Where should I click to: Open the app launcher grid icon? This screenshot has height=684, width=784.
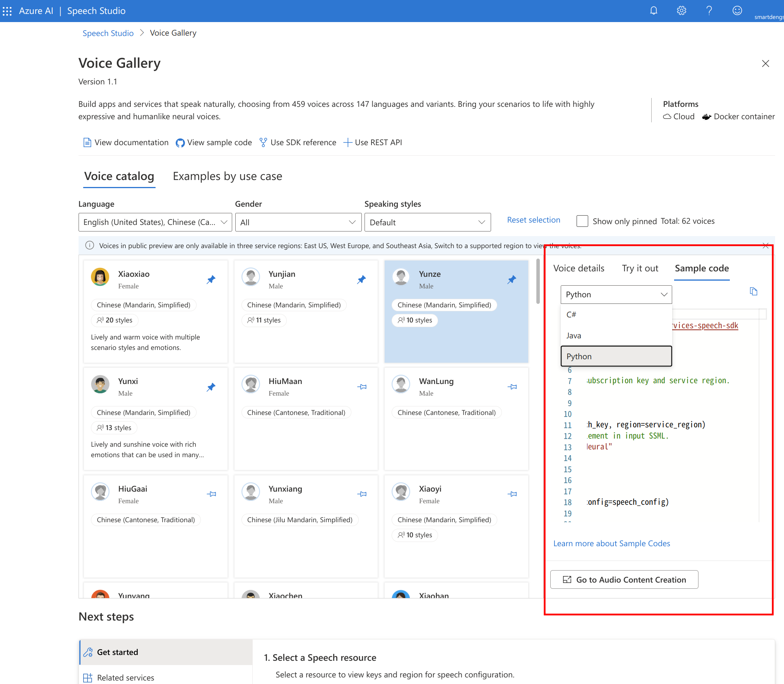tap(7, 11)
